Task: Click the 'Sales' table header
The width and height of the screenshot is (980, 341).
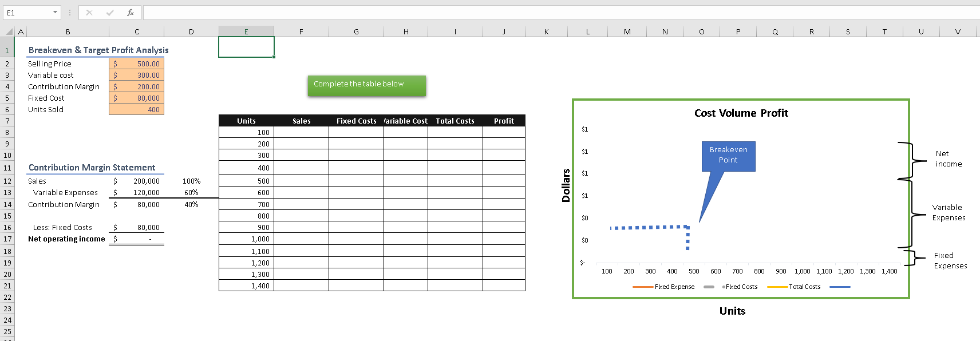Action: (x=301, y=121)
